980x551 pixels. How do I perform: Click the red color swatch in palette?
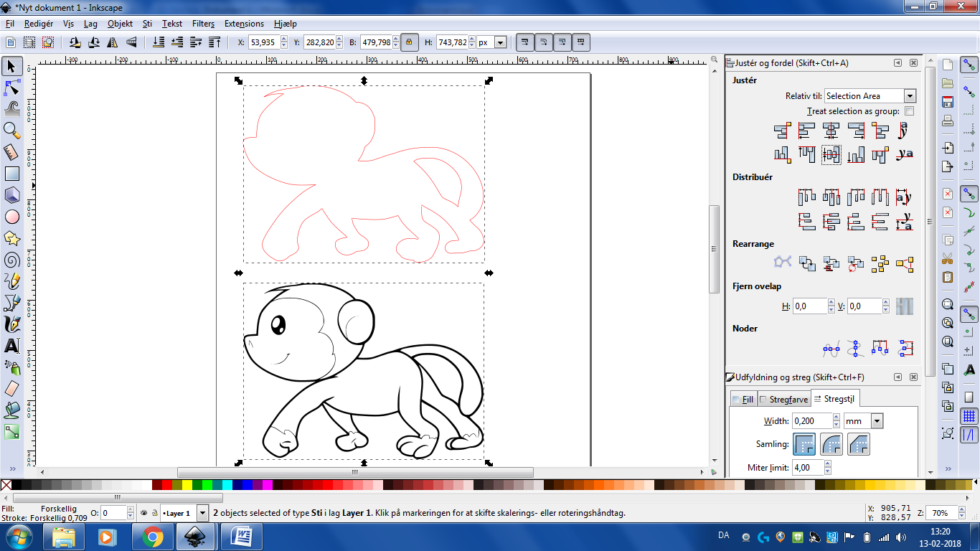point(166,485)
